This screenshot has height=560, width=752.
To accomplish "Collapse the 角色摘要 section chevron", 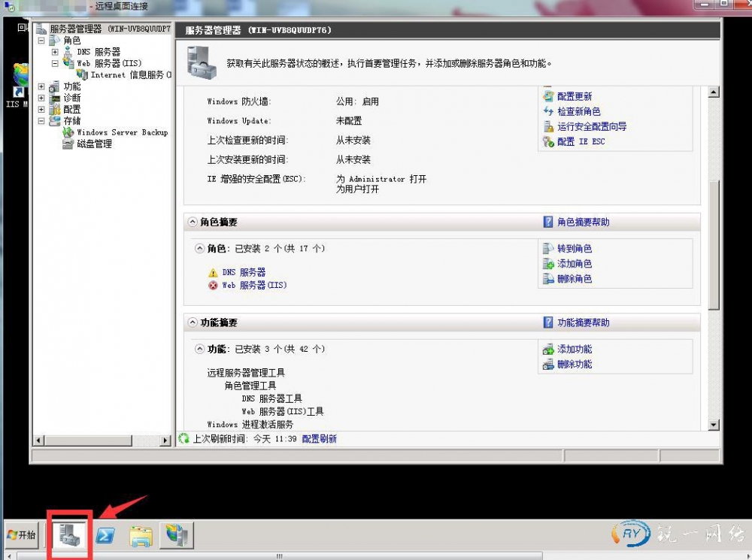I will pos(193,222).
